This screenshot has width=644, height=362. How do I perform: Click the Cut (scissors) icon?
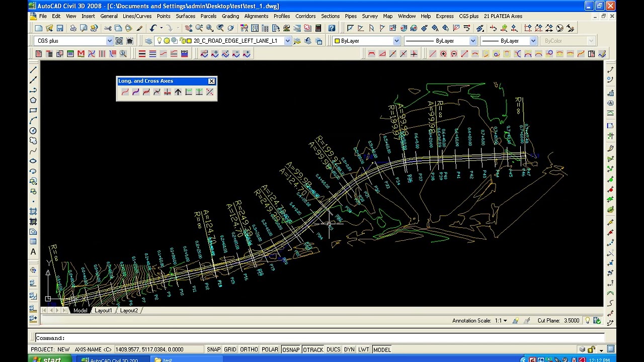coord(108,28)
